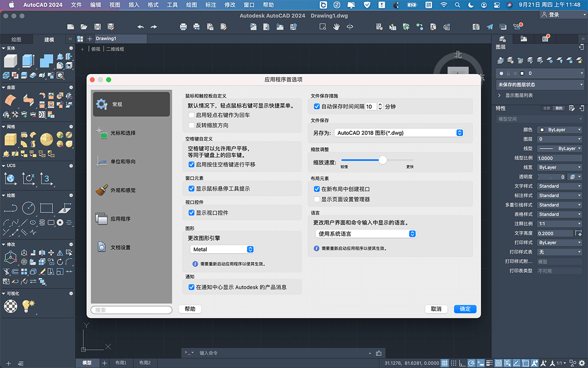Collapse the 曲面 panel section

pyautogui.click(x=3, y=87)
